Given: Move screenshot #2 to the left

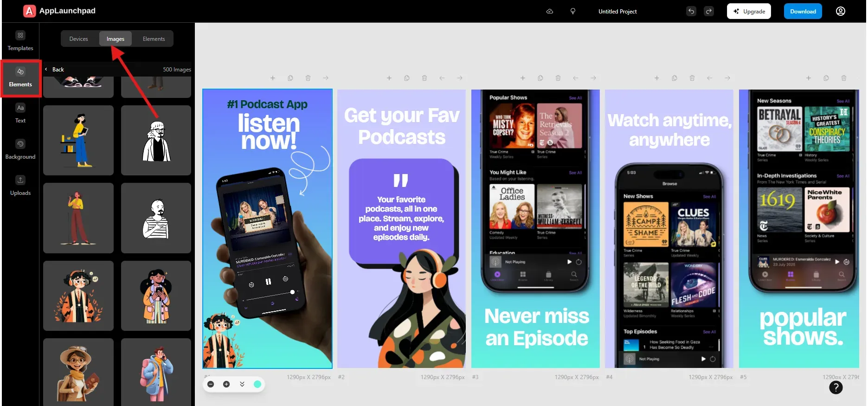Looking at the screenshot, I should 442,78.
